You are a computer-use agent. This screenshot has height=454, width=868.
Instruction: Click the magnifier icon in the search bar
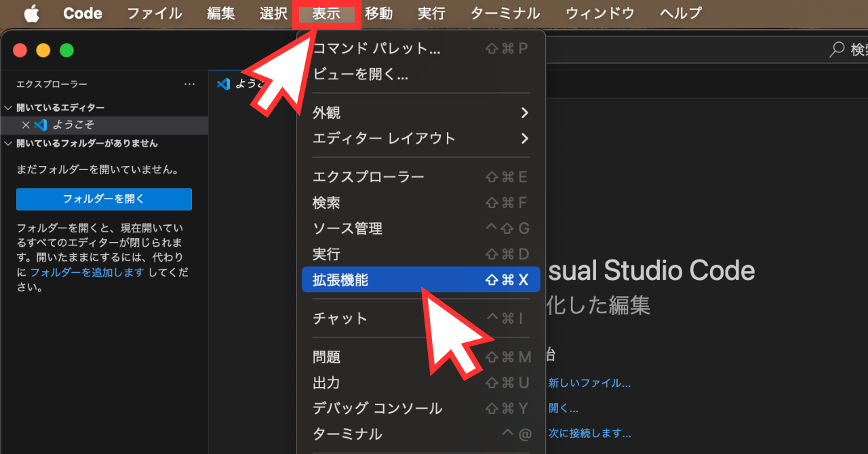[836, 49]
